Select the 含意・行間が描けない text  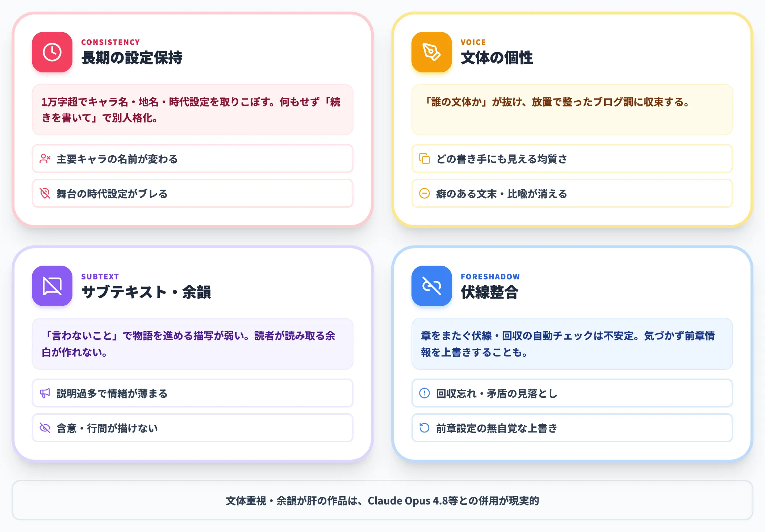[107, 428]
